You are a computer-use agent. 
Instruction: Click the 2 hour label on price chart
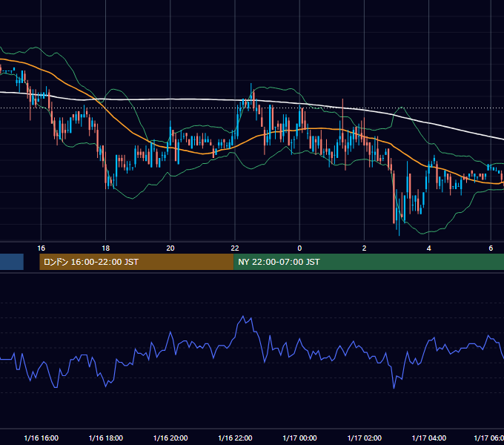pos(364,248)
